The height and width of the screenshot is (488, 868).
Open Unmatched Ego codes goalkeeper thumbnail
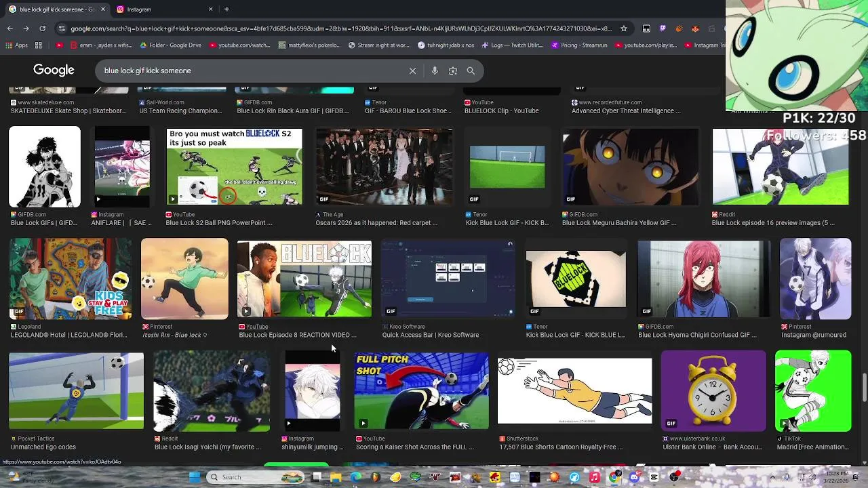[76, 390]
